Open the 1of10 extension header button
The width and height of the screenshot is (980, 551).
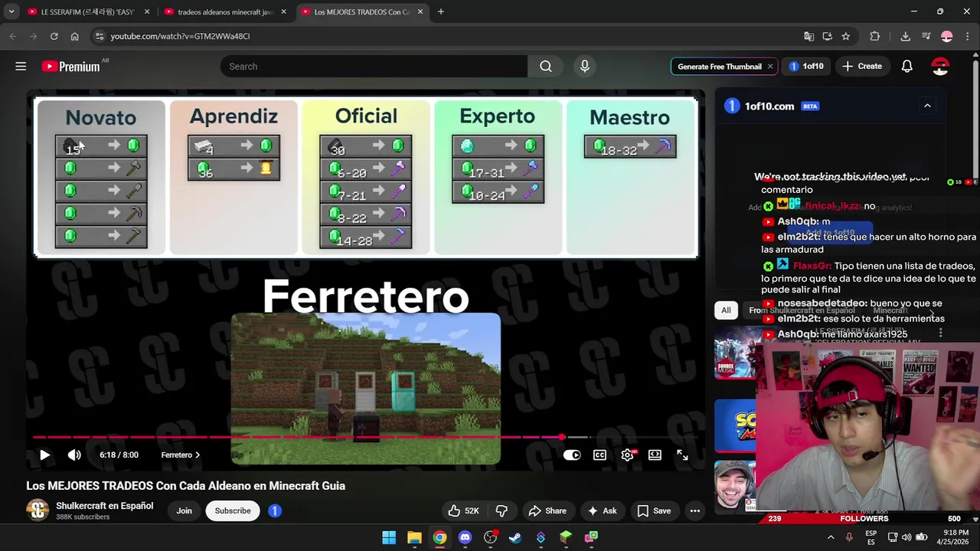[806, 67]
